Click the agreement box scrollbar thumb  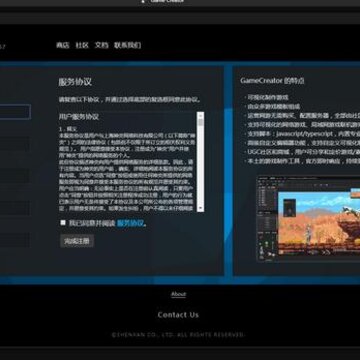(200, 123)
